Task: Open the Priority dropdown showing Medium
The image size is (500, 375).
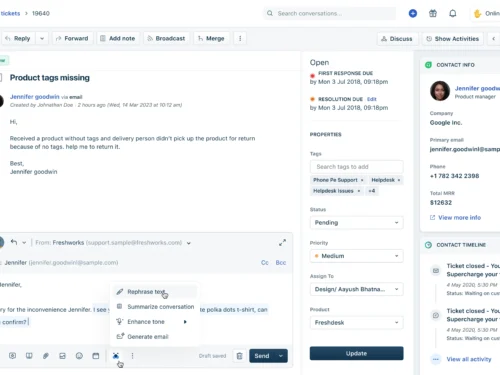Action: click(356, 256)
